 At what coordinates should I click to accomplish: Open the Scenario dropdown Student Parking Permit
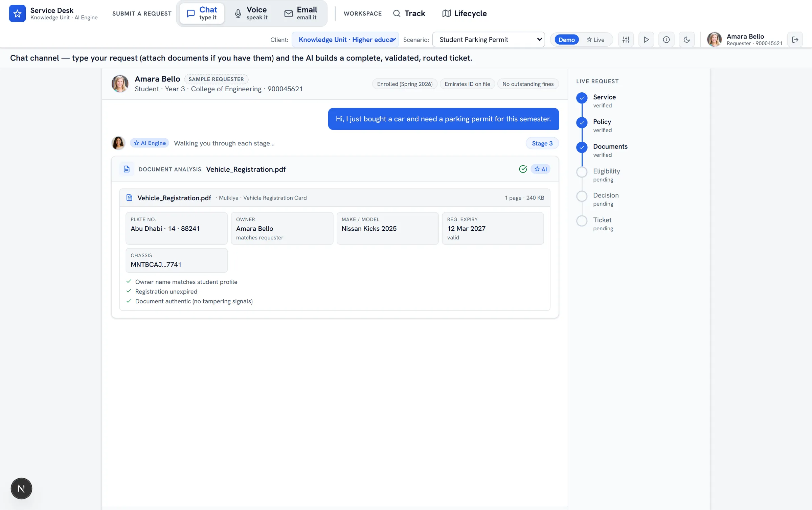coord(489,40)
